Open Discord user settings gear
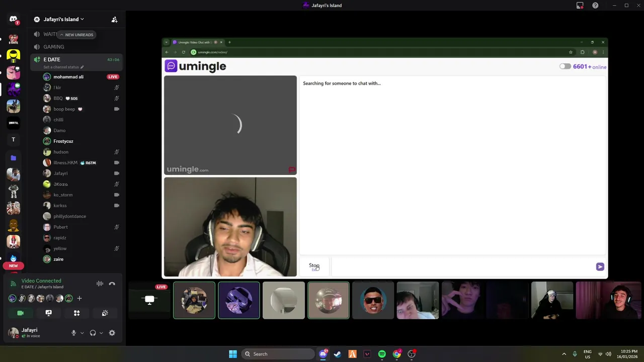 (x=112, y=333)
